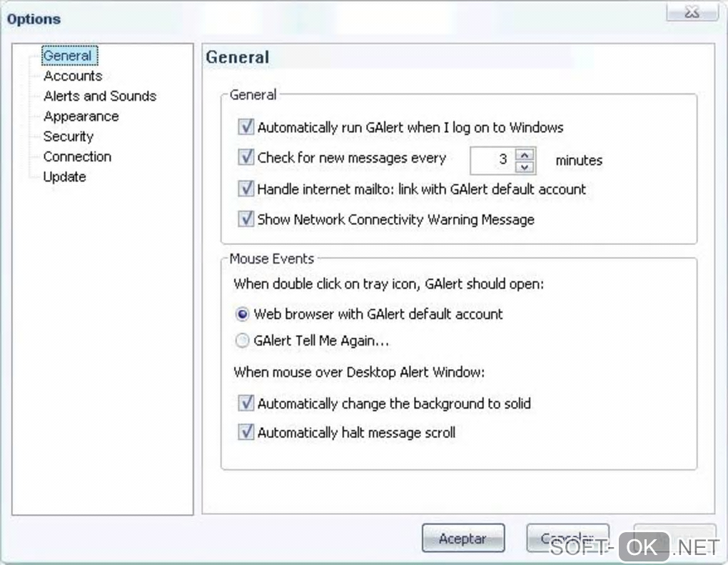Open Alerts and Sounds settings

[x=99, y=96]
